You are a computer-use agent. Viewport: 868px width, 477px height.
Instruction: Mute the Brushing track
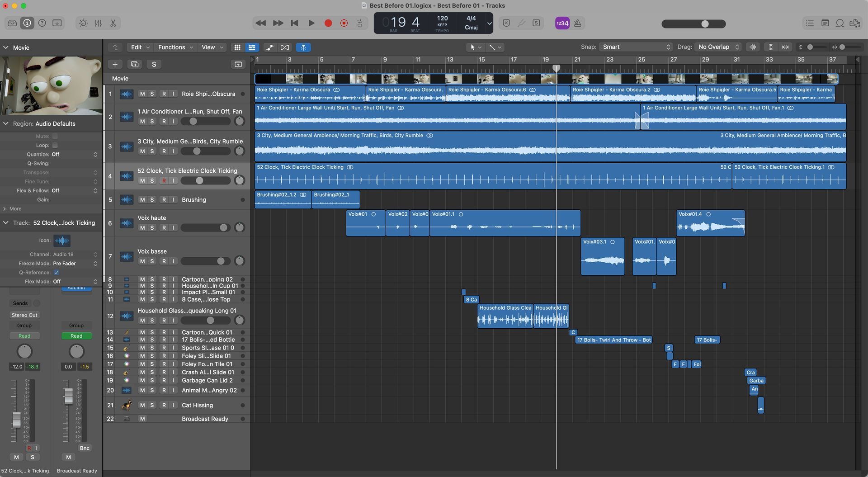[x=142, y=200]
